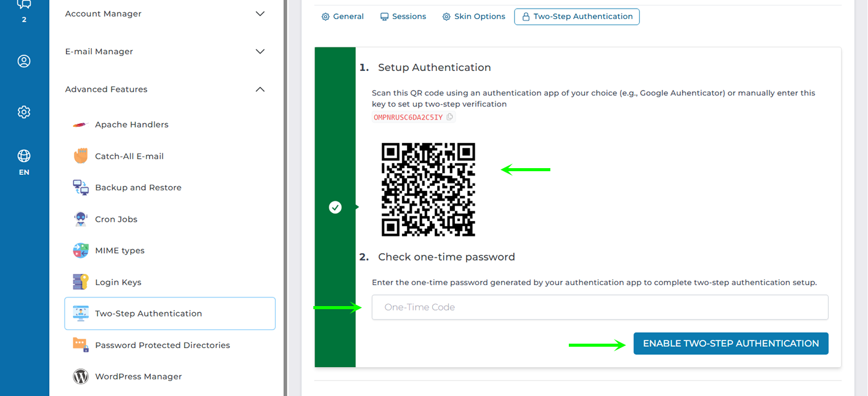The image size is (868, 396).
Task: Click the authentication QR code image
Action: (x=428, y=190)
